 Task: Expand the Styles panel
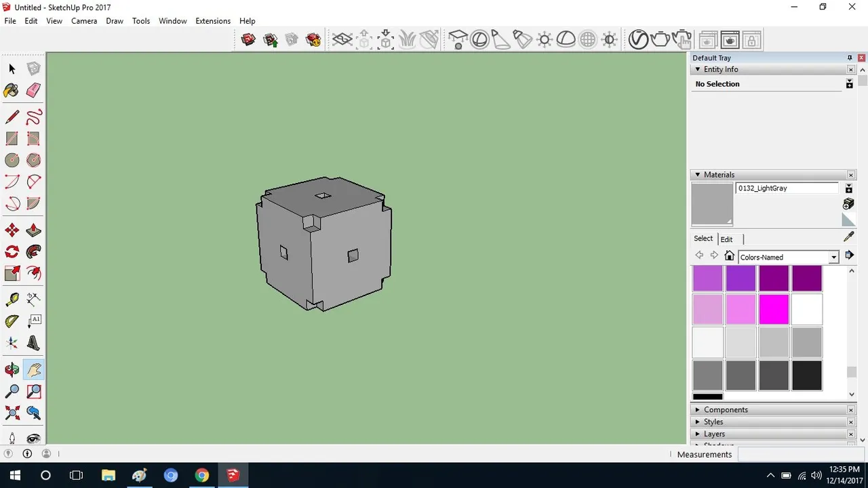point(697,422)
